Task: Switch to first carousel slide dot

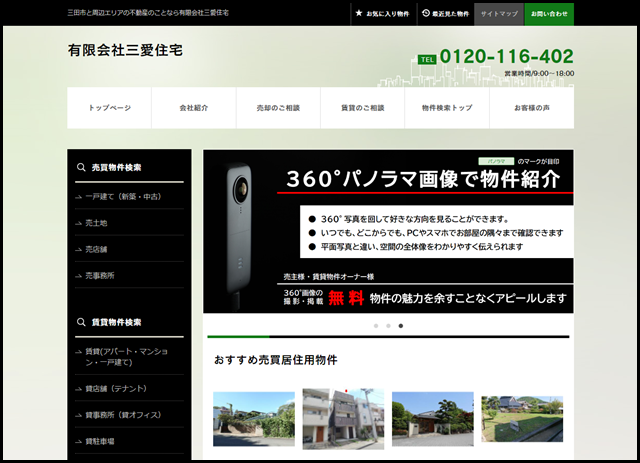Action: click(376, 326)
